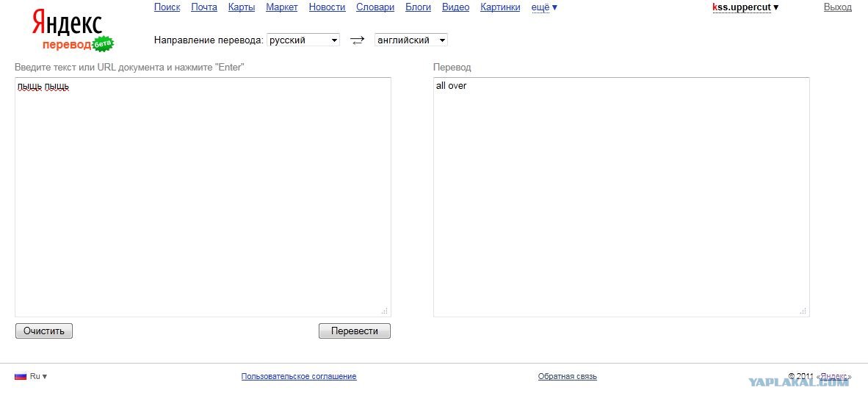Open source language dropdown русский
868x404 pixels.
pyautogui.click(x=303, y=40)
